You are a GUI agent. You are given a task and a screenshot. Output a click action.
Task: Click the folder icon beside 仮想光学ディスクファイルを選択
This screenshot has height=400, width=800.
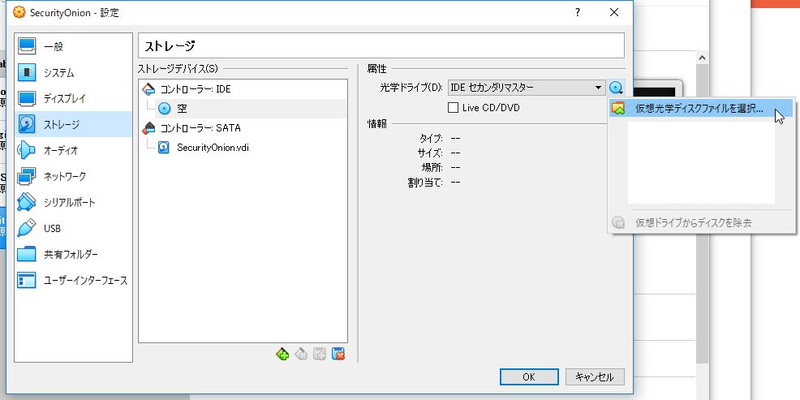tap(619, 108)
